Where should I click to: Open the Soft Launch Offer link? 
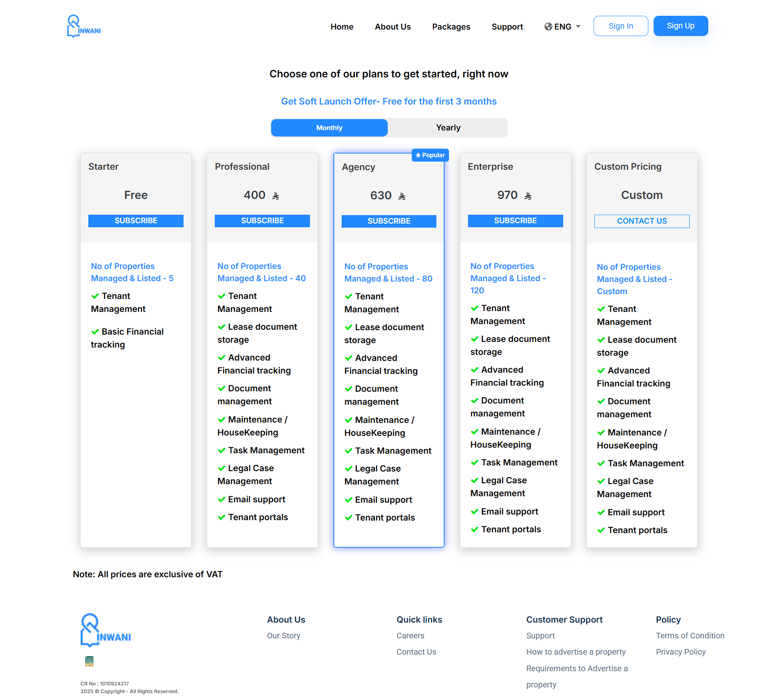pyautogui.click(x=389, y=101)
